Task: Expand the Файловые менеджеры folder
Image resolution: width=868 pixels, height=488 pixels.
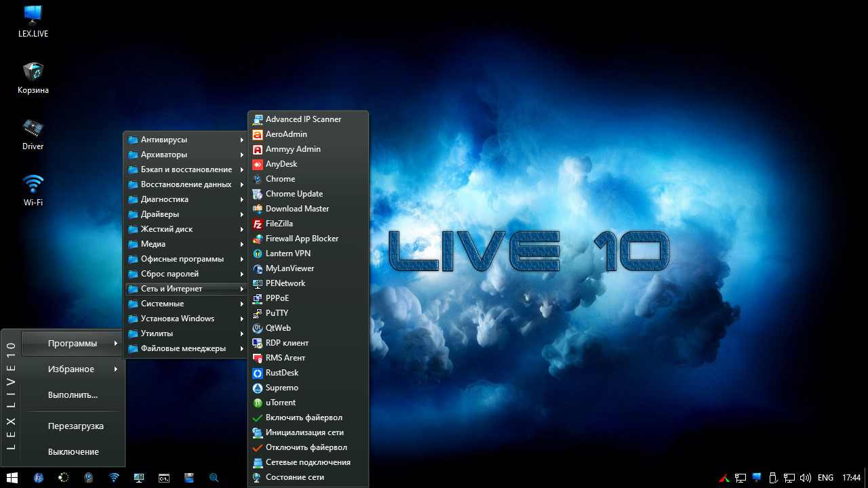Action: tap(184, 348)
